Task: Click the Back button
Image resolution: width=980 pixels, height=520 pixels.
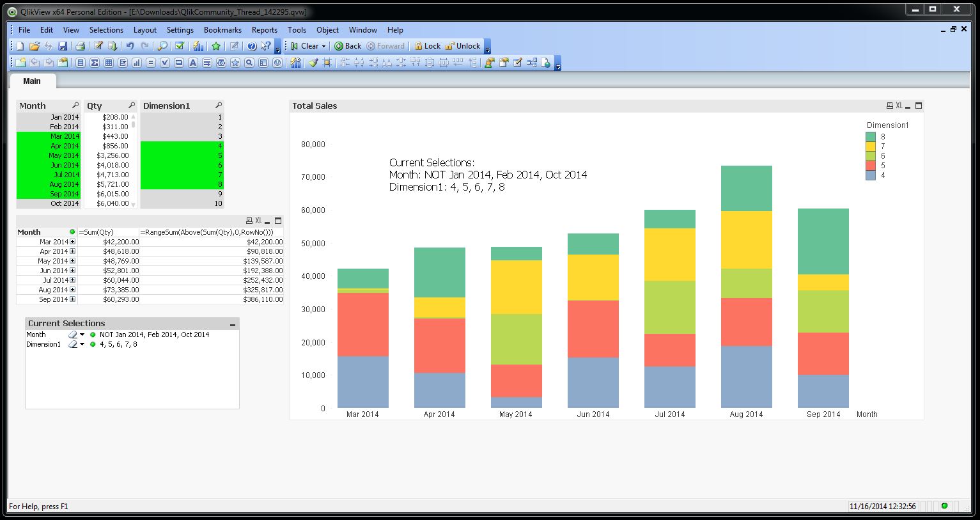Action: pyautogui.click(x=348, y=46)
